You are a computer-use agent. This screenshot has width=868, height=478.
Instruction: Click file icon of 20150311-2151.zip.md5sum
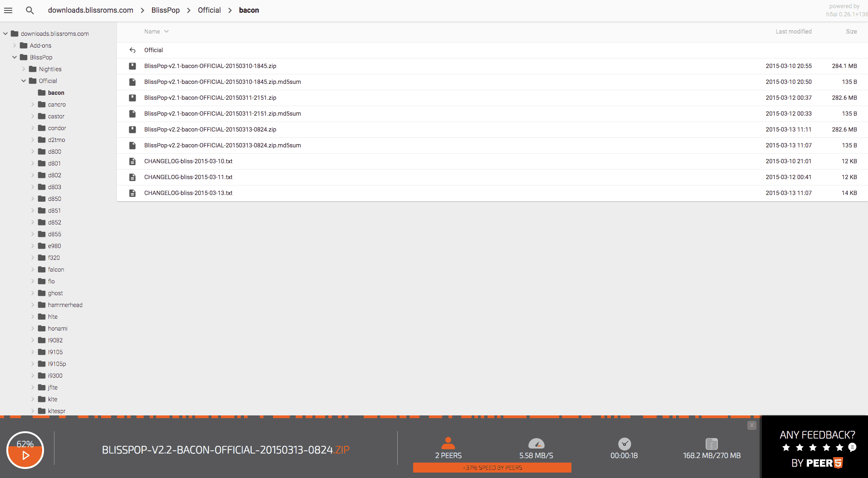pos(132,113)
